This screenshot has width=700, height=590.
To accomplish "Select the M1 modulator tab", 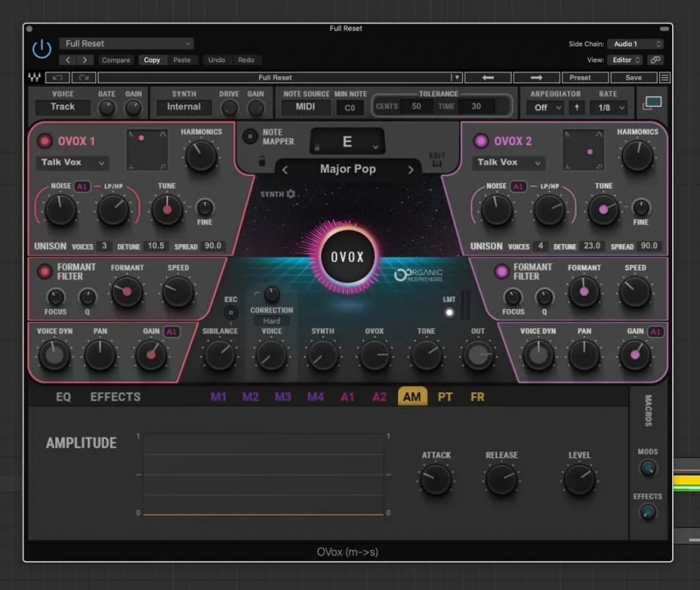I will pos(218,397).
